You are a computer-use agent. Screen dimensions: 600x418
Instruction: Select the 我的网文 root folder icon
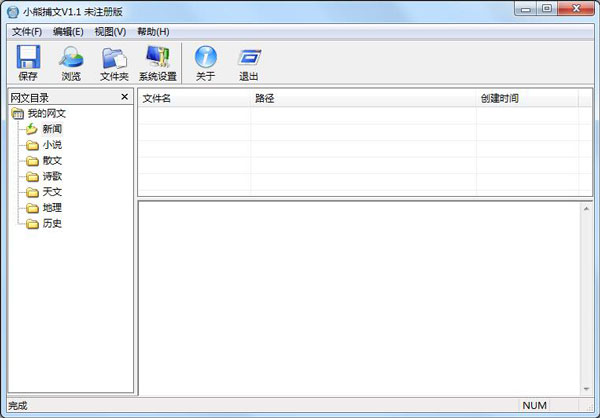tap(17, 113)
